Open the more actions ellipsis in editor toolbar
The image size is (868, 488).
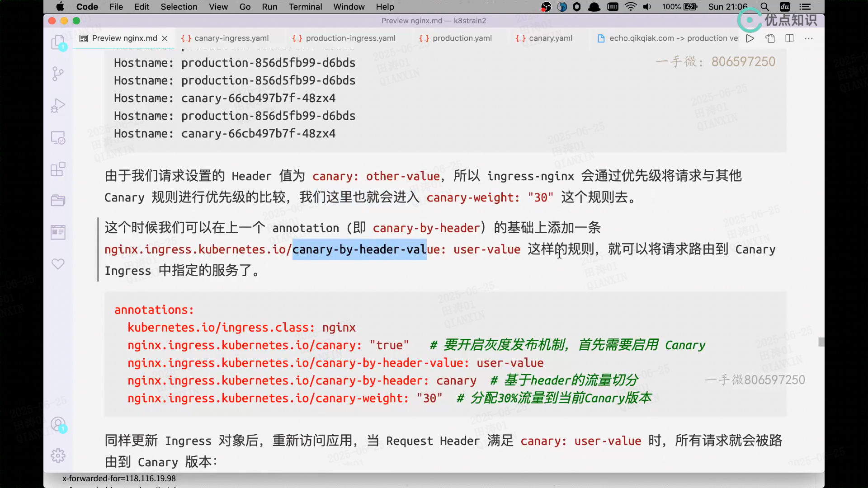coord(809,38)
